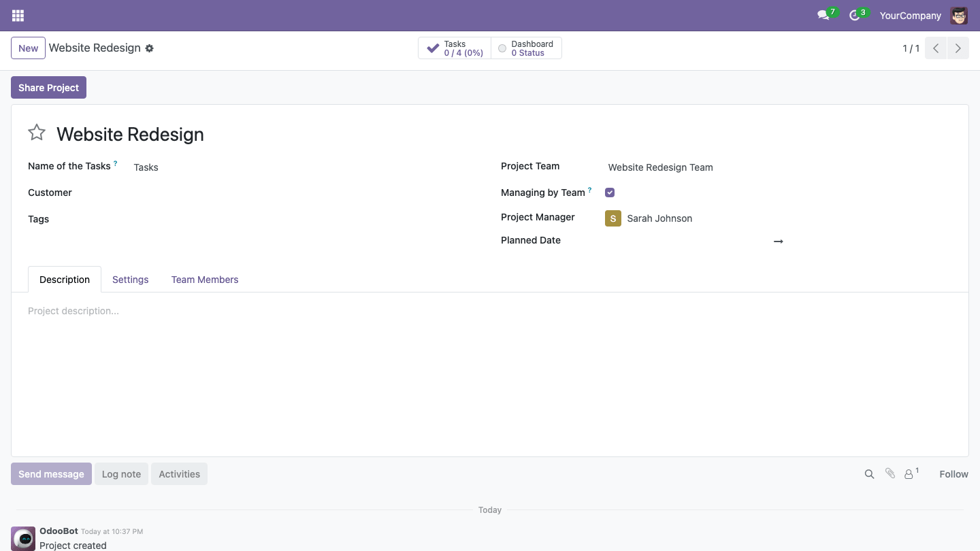Click the Send message button
This screenshot has width=980, height=551.
pyautogui.click(x=51, y=474)
